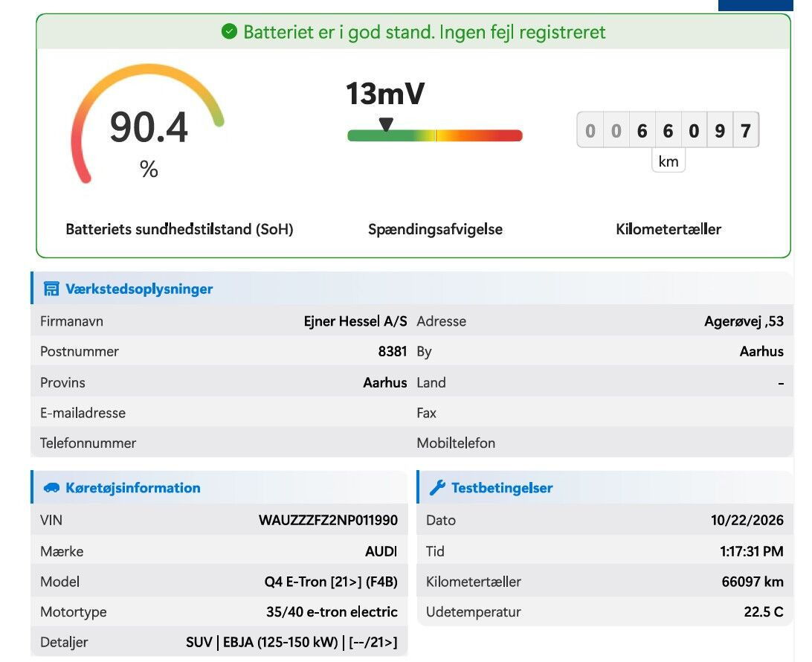Click the Kilometertæller caption under the odometer
Image resolution: width=812 pixels, height=662 pixels.
(x=668, y=229)
